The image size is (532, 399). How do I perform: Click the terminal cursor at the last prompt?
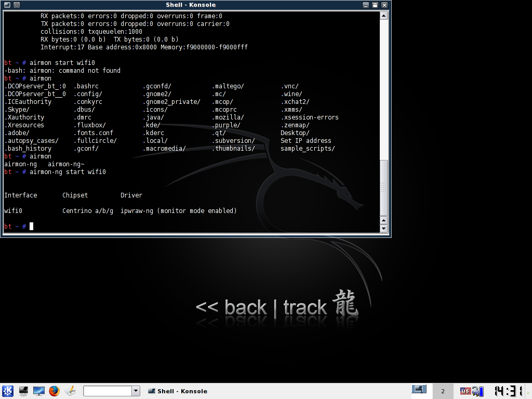click(32, 227)
